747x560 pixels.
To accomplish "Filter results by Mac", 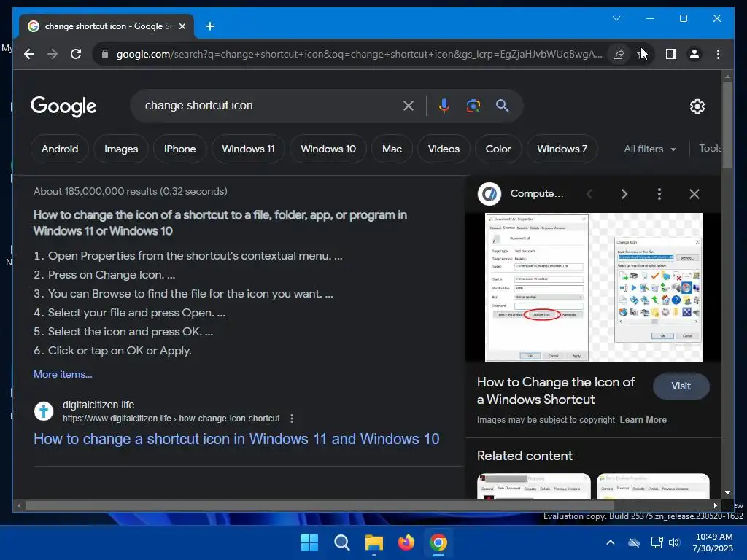I will click(392, 149).
